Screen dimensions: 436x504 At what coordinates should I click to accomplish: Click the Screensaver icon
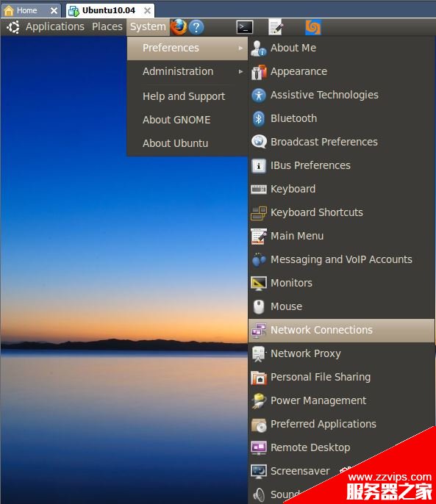tap(259, 471)
